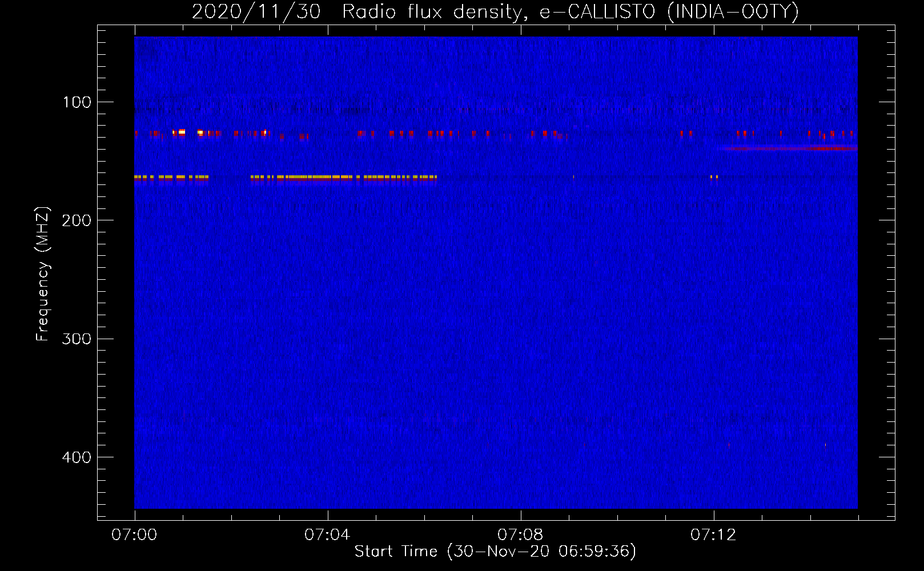Image resolution: width=924 pixels, height=571 pixels.
Task: Click the '100' frequency tick label
Action: pos(77,102)
